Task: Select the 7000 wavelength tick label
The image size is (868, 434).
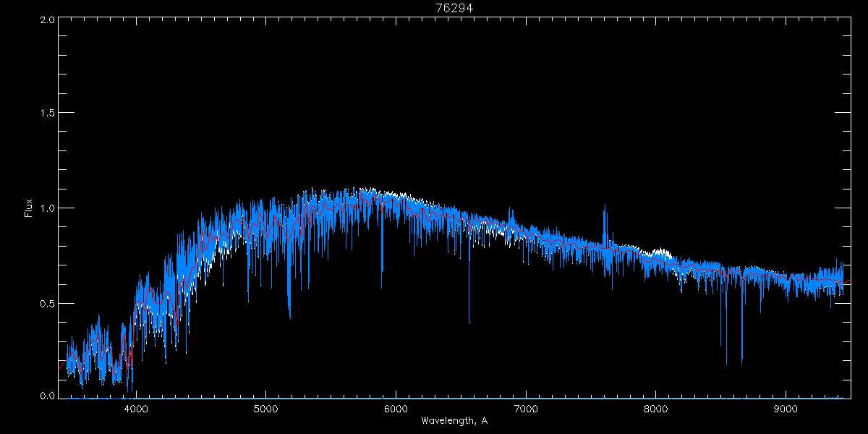Action: (x=526, y=408)
